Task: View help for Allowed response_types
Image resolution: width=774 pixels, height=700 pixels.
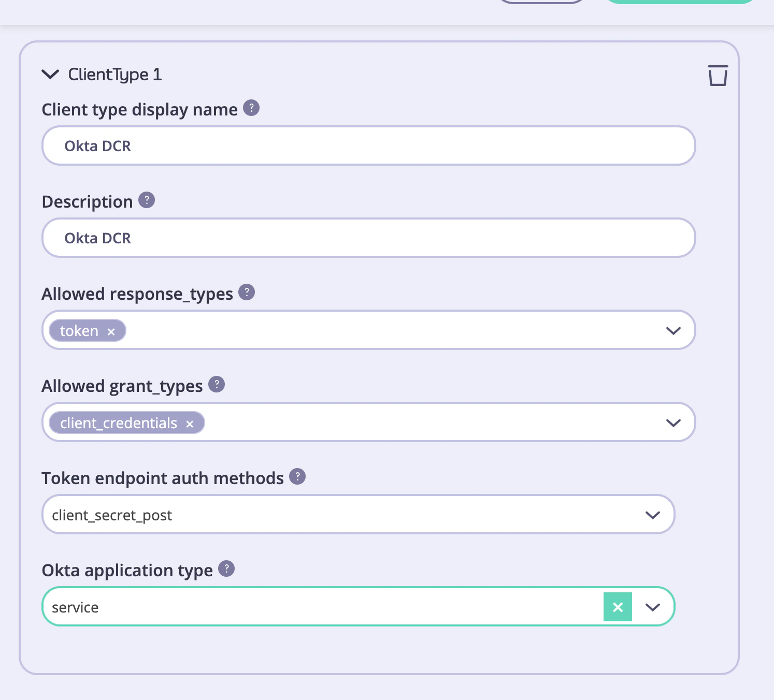Action: point(247,292)
